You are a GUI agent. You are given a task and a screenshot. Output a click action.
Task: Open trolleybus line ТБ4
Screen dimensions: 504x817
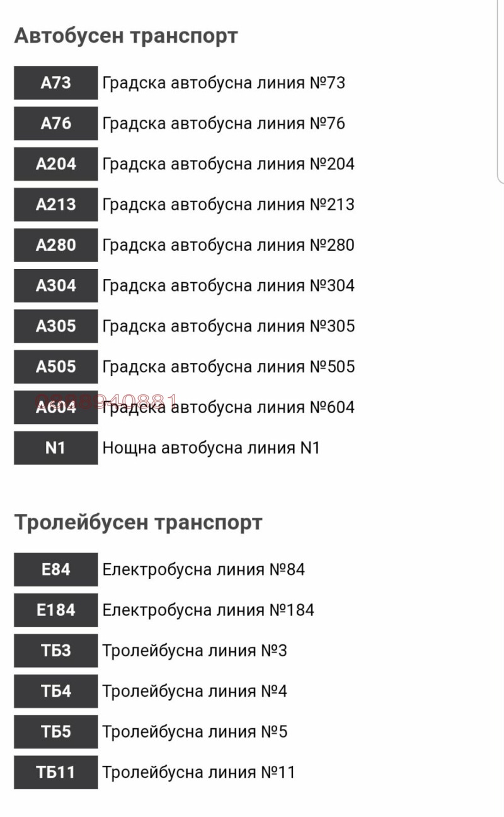tap(55, 690)
